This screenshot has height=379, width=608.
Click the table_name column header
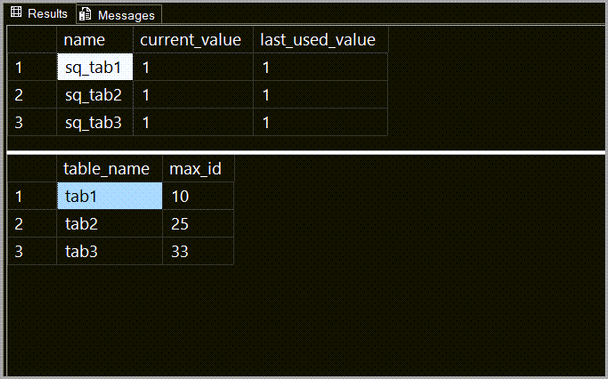109,168
